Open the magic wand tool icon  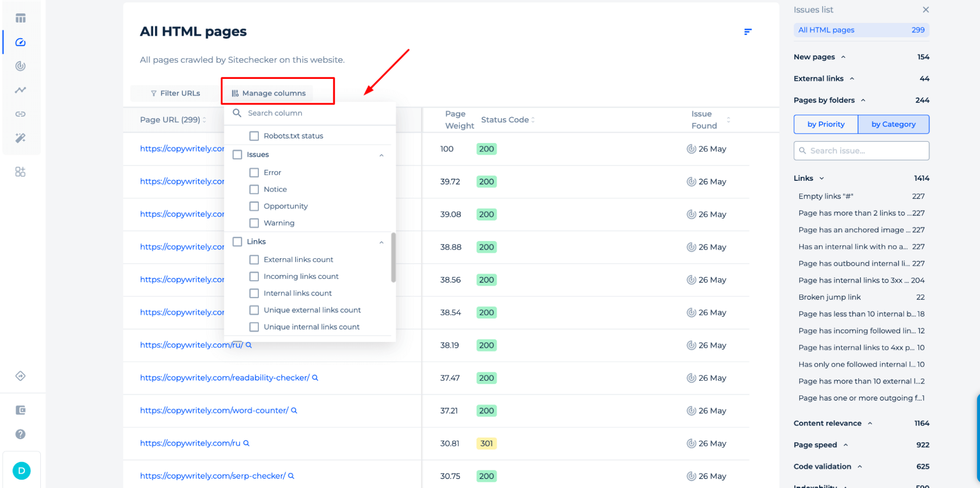(20, 138)
